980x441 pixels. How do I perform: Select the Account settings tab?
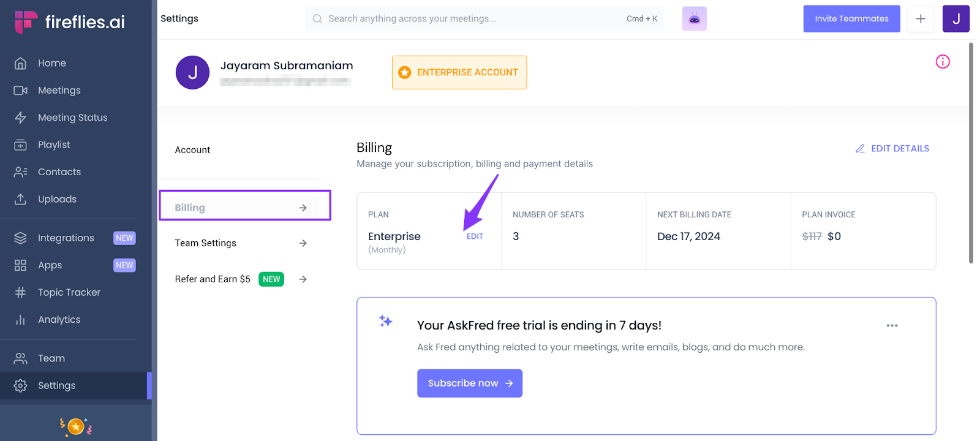coord(192,150)
